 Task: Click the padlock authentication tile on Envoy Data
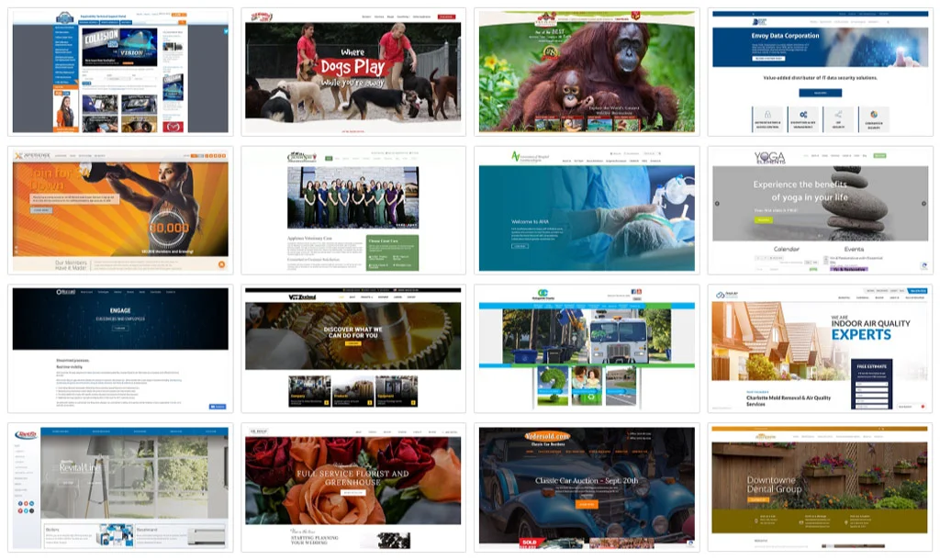[x=767, y=119]
